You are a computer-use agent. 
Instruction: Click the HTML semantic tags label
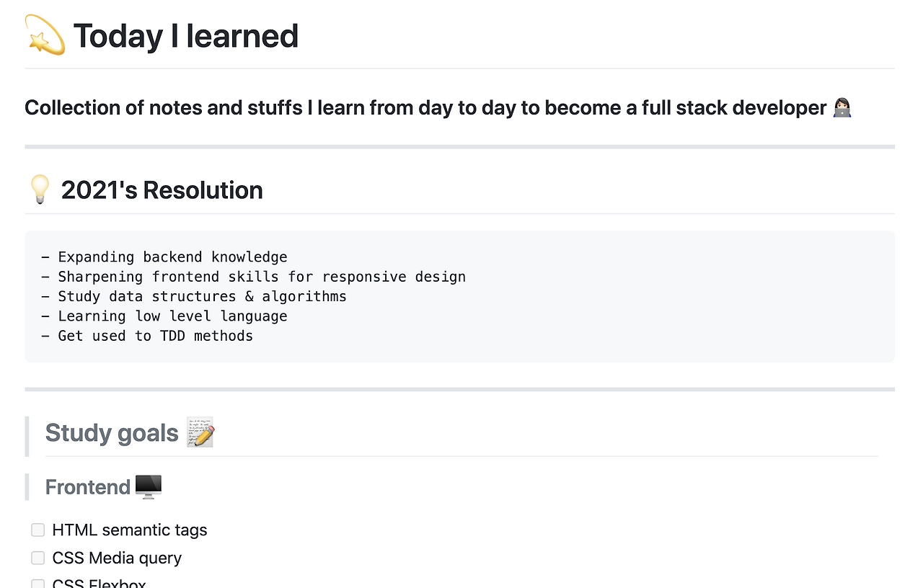pyautogui.click(x=130, y=530)
